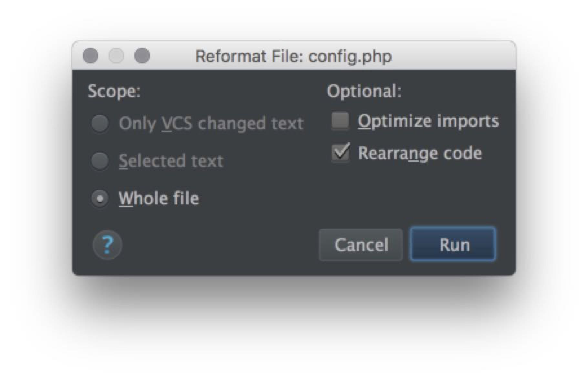588x379 pixels.
Task: Choose the Selected text radio button
Action: tap(100, 161)
